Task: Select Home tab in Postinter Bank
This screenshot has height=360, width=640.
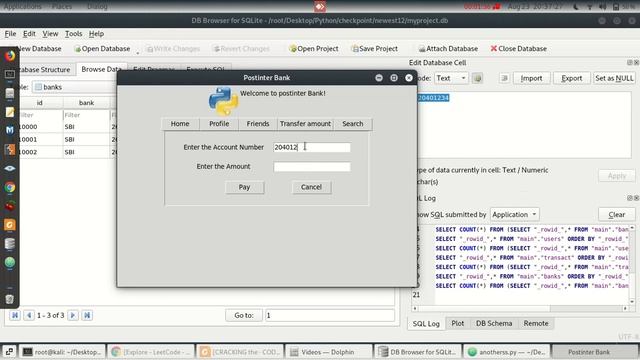Action: 180,124
